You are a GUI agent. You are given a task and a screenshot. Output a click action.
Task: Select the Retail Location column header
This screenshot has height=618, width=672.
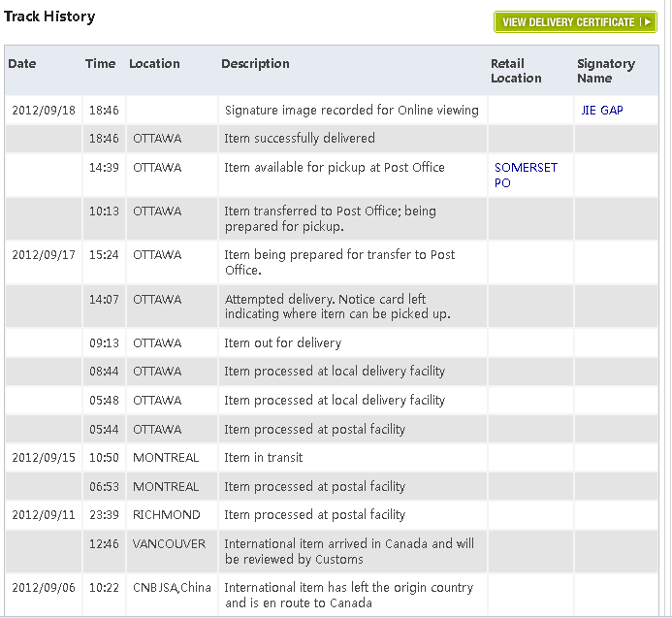point(514,71)
